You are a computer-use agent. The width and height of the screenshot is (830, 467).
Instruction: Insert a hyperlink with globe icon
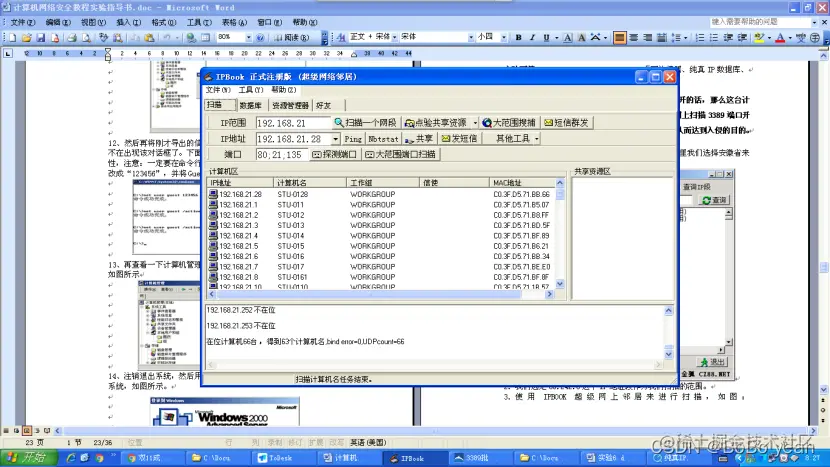tap(191, 38)
